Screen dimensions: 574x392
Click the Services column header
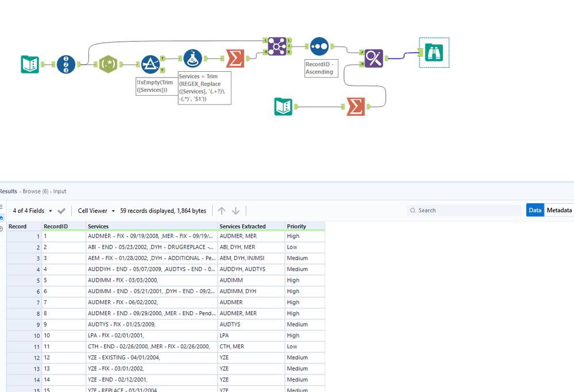tap(152, 226)
